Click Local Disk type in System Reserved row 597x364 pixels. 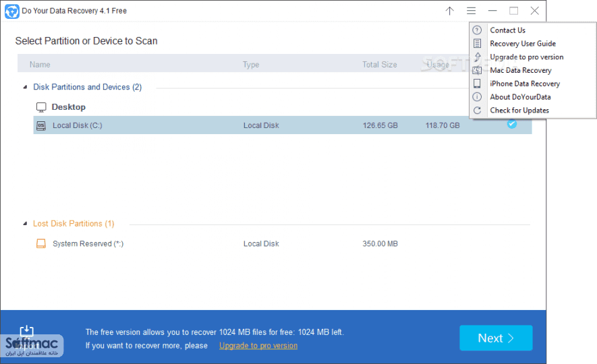[261, 244]
